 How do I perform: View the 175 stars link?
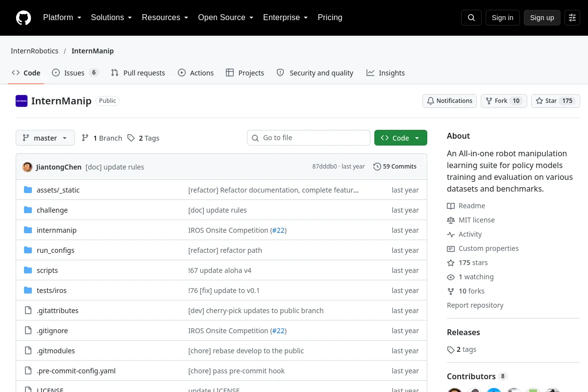(x=467, y=263)
